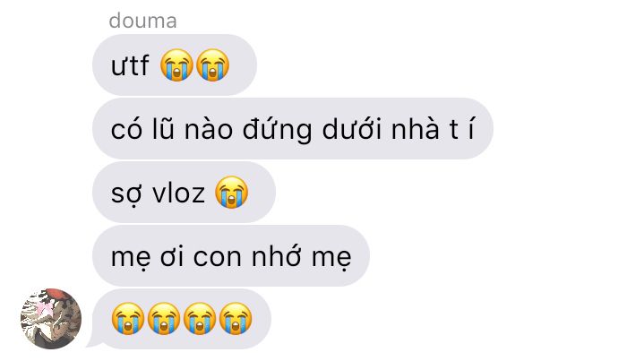
Task: Click the word 'nào' in second message
Action: [209, 129]
